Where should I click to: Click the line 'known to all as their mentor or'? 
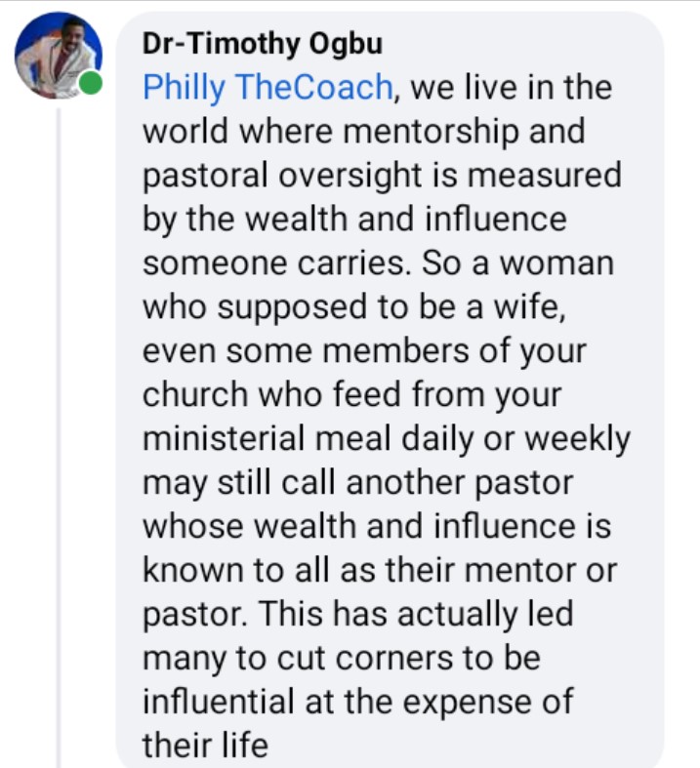[380, 571]
